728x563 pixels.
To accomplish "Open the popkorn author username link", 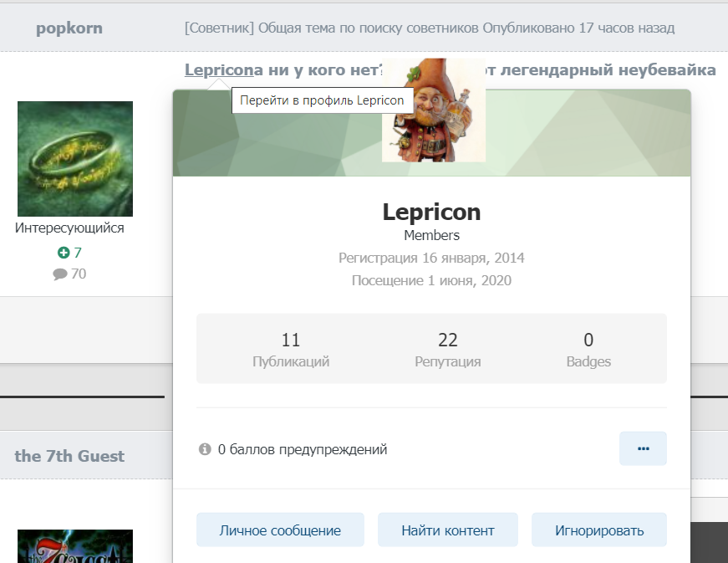I will 69,28.
